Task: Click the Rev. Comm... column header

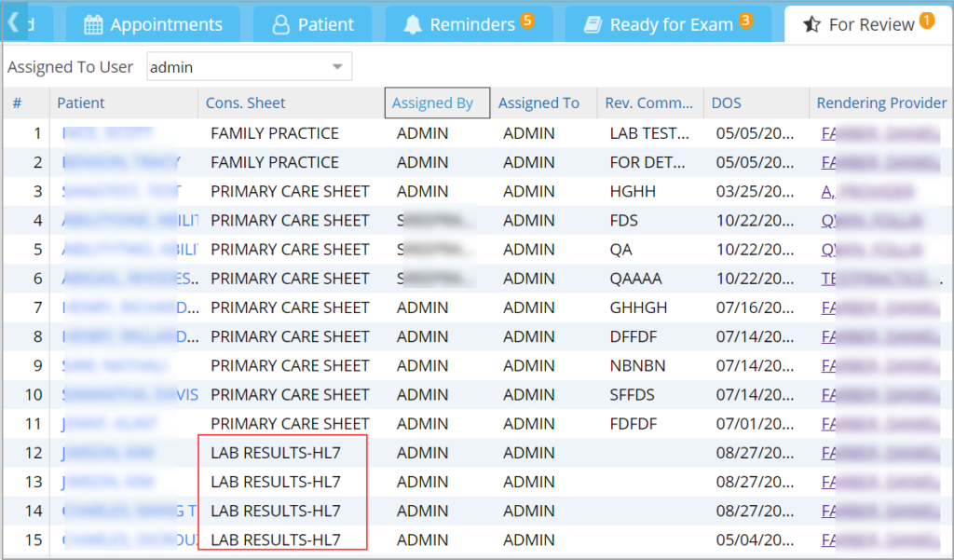Action: (x=649, y=103)
